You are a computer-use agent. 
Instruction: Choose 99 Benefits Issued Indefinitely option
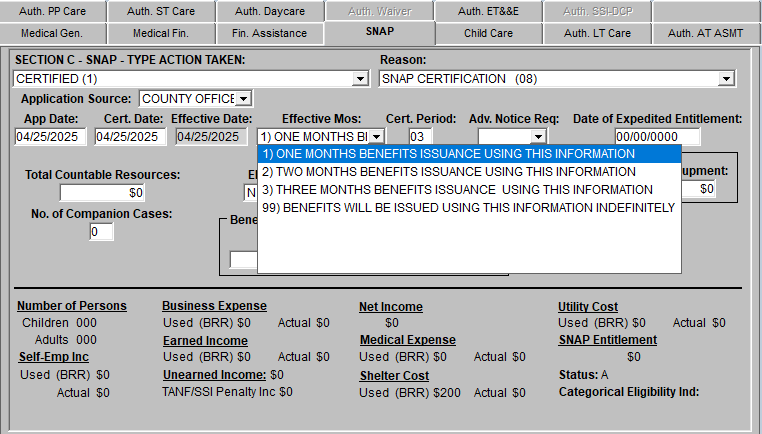click(469, 208)
